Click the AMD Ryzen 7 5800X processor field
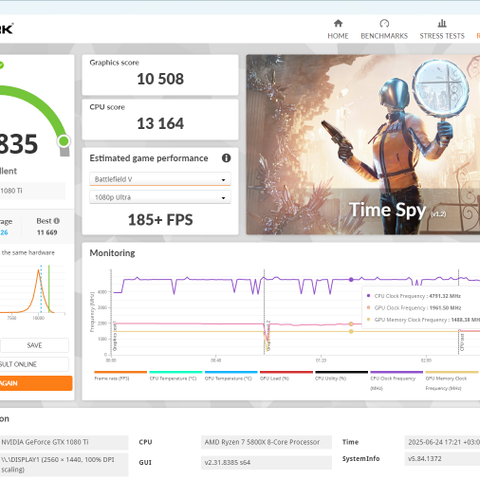Screen dimensions: 480x480 tap(266, 442)
